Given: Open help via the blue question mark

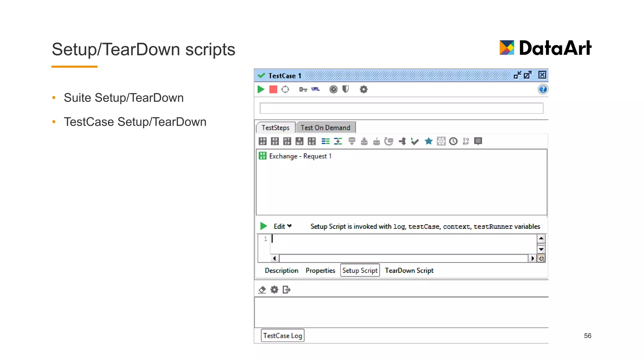Looking at the screenshot, I should (543, 90).
